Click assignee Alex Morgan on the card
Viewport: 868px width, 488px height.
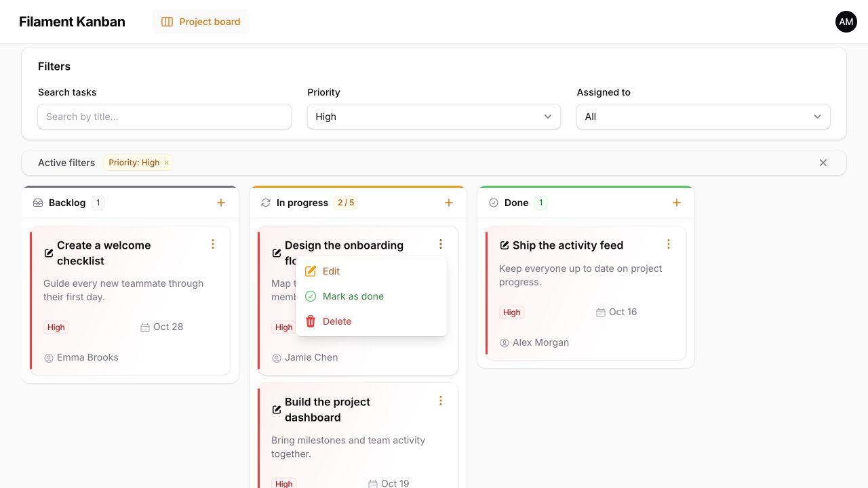coord(540,342)
